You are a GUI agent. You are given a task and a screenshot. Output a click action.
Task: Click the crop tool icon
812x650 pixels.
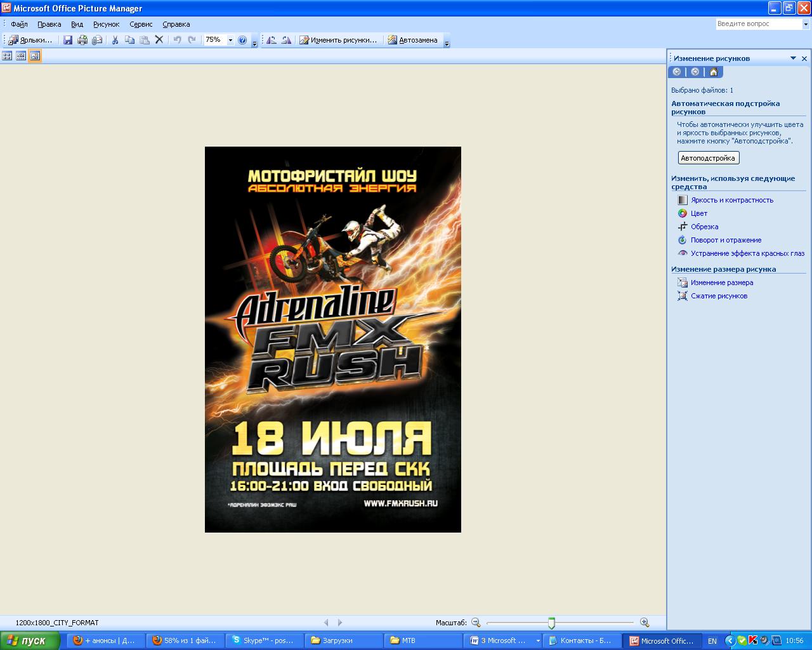click(x=683, y=227)
